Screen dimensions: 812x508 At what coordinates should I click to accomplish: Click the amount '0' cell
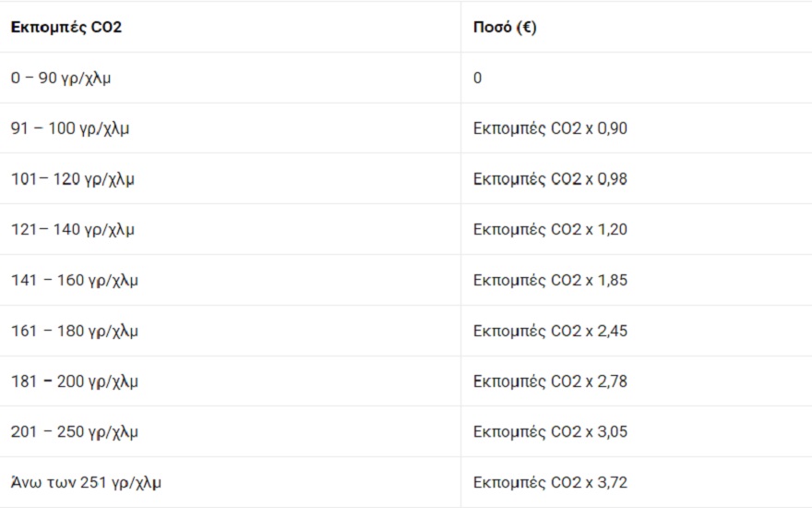tap(478, 79)
